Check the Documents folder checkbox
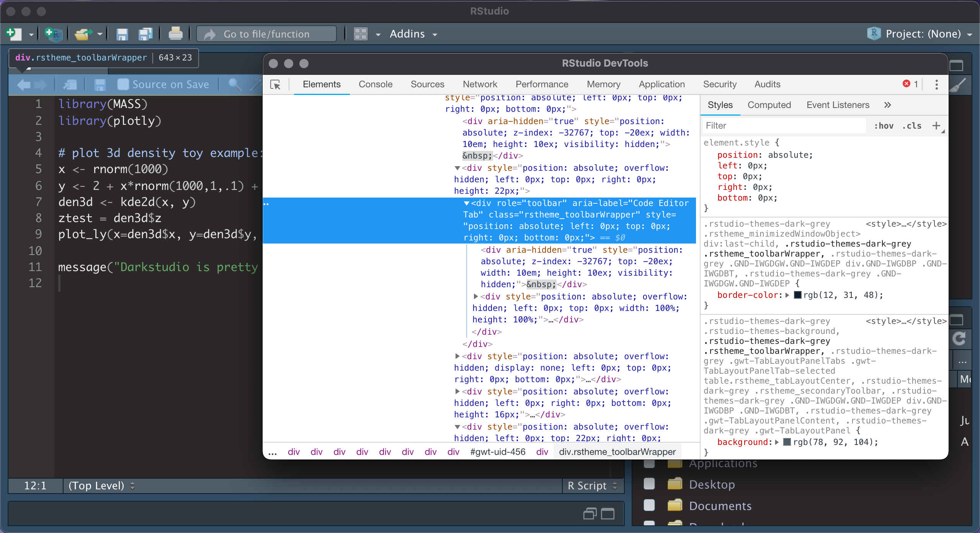Viewport: 980px width, 533px height. 649,505
